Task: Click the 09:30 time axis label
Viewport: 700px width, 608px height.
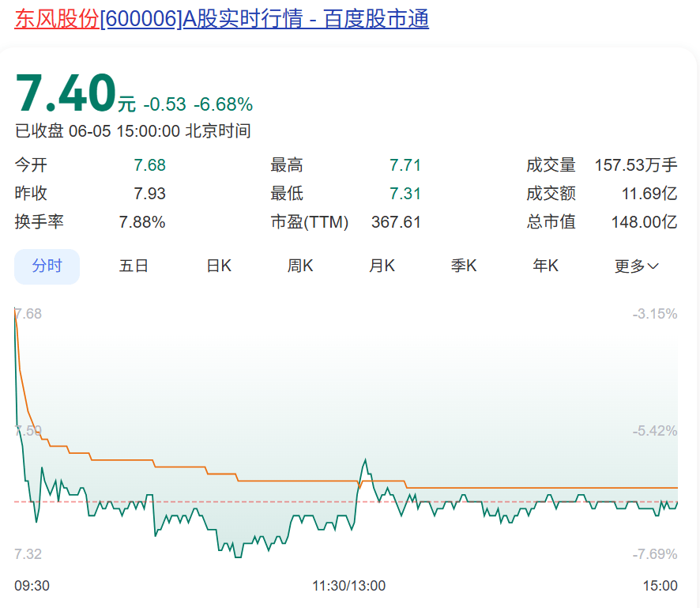Action: coord(32,586)
